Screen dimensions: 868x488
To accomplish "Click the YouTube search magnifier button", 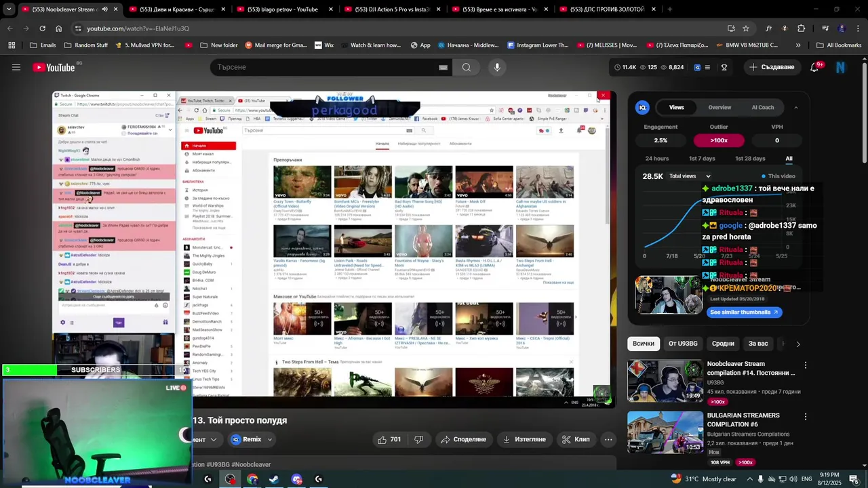I will (x=467, y=67).
